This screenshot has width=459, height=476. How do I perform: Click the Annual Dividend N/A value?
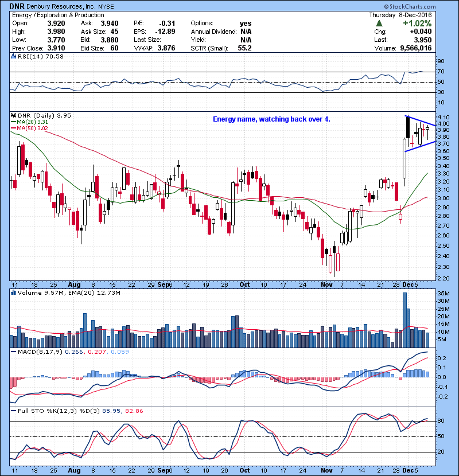[x=246, y=32]
